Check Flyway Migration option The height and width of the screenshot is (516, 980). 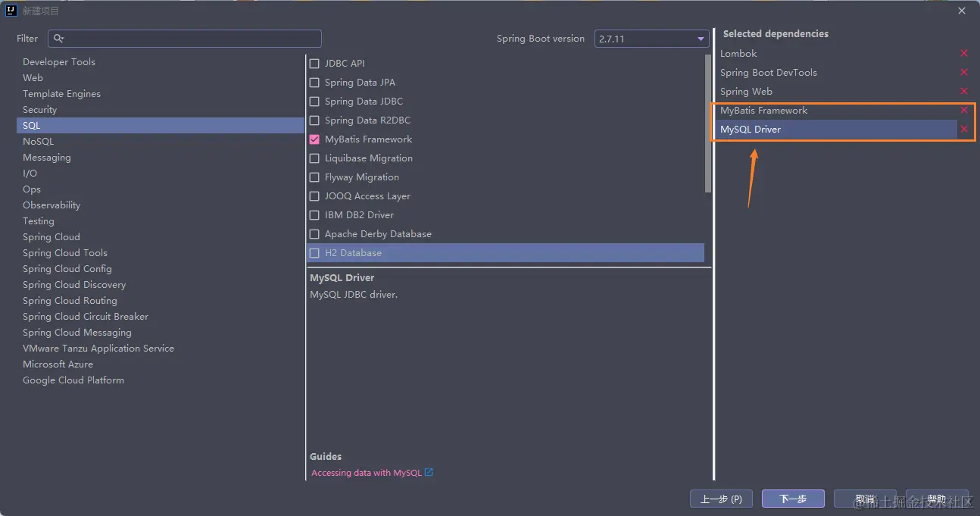[x=314, y=177]
